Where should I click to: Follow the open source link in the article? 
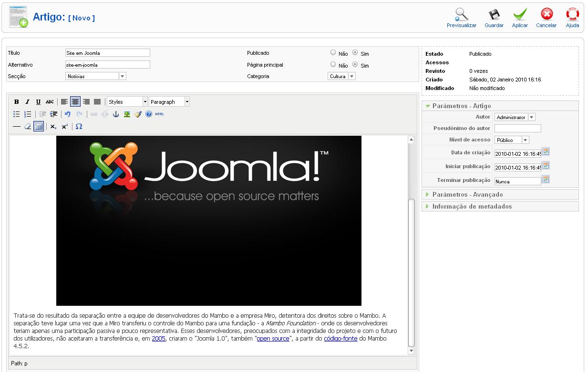click(x=273, y=339)
